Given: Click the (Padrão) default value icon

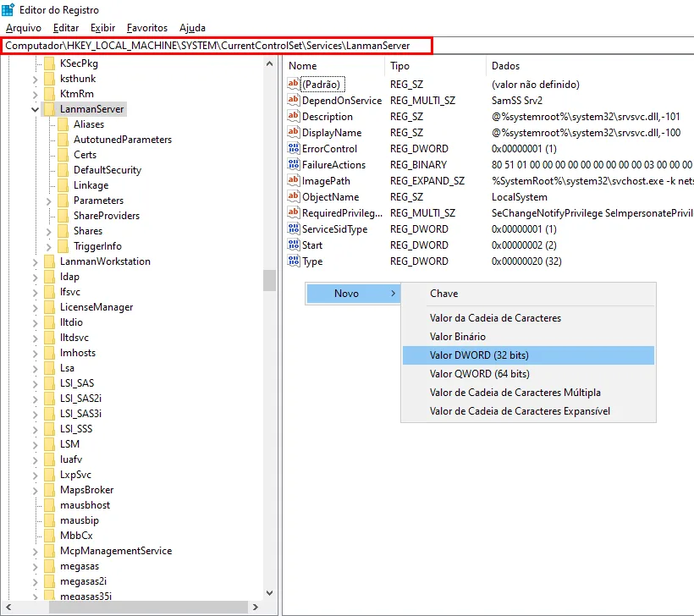Looking at the screenshot, I should 293,84.
